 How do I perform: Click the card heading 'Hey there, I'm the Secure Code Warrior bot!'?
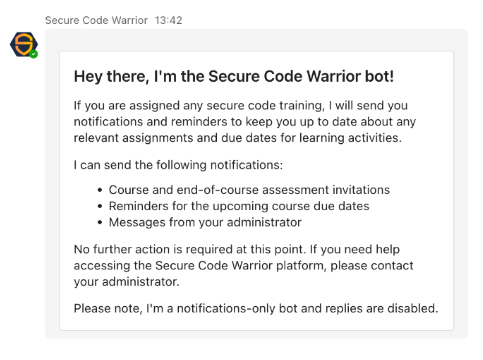pyautogui.click(x=234, y=76)
